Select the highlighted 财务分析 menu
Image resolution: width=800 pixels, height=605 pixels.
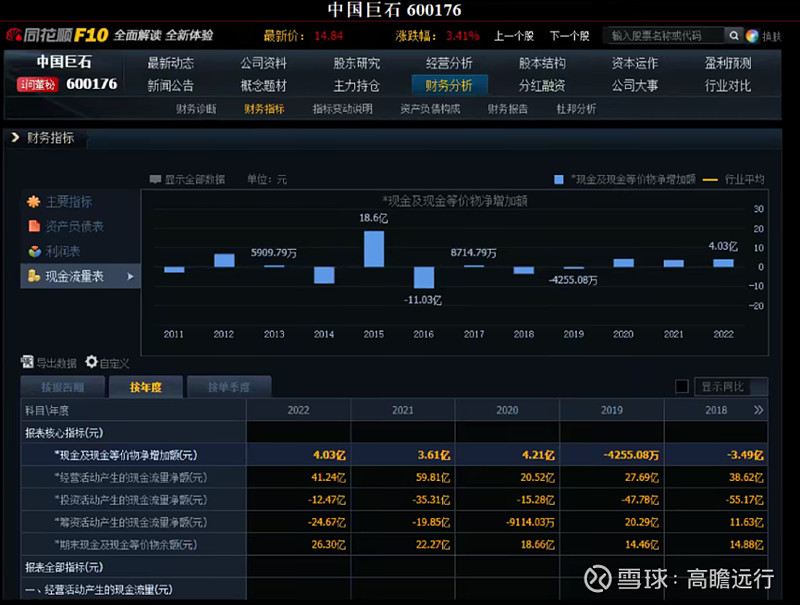click(x=449, y=85)
